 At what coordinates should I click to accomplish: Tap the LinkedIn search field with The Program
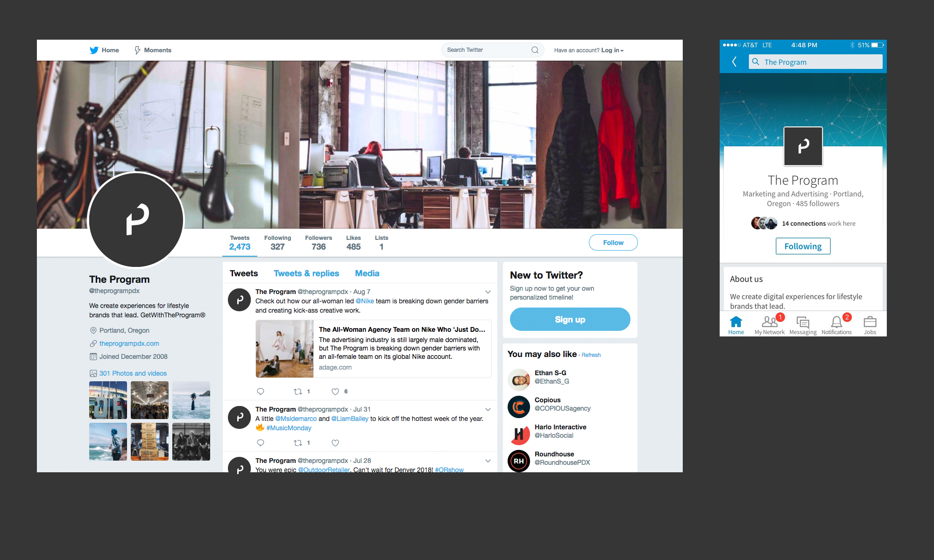pyautogui.click(x=815, y=62)
